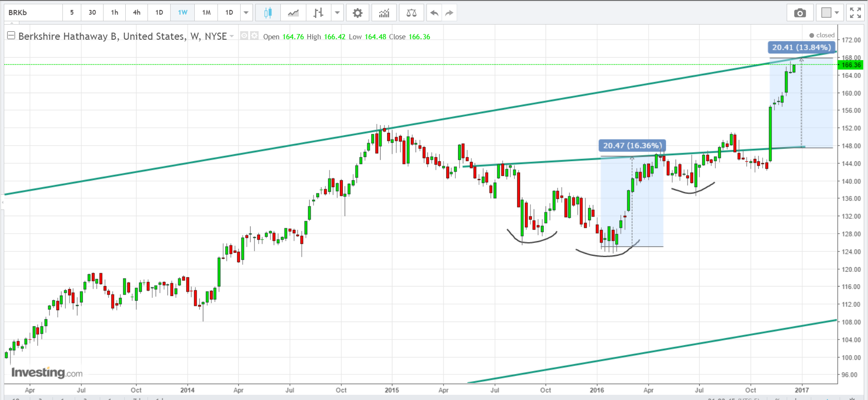Redo the chart action
The width and height of the screenshot is (868, 400).
[x=449, y=13]
